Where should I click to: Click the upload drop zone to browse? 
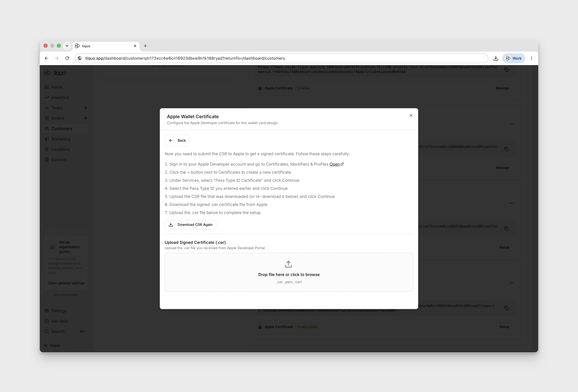tap(289, 272)
